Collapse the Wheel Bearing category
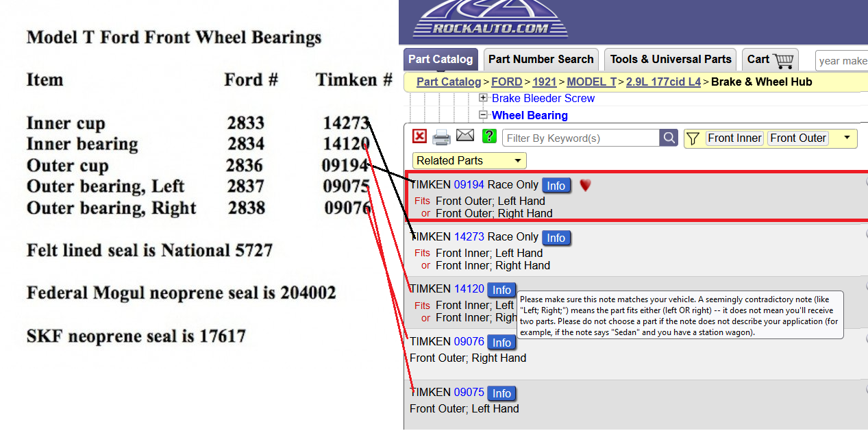This screenshot has height=444, width=868. coord(483,115)
